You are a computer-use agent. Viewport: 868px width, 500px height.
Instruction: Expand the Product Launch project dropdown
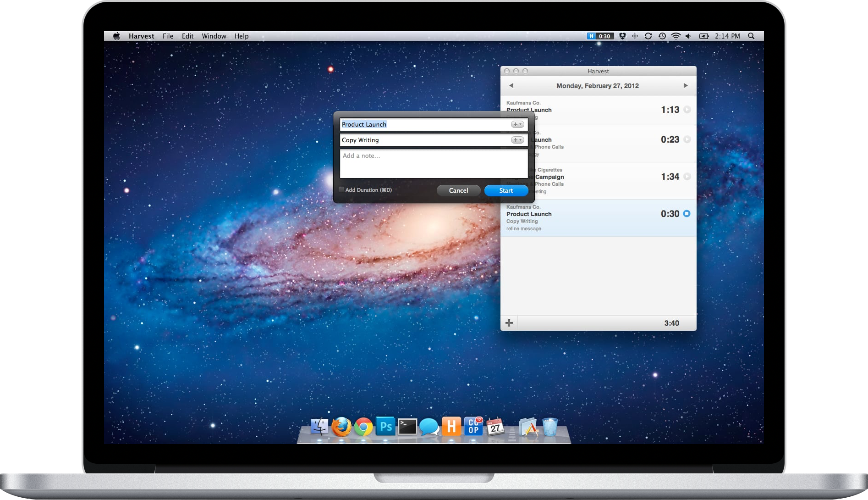(x=517, y=124)
